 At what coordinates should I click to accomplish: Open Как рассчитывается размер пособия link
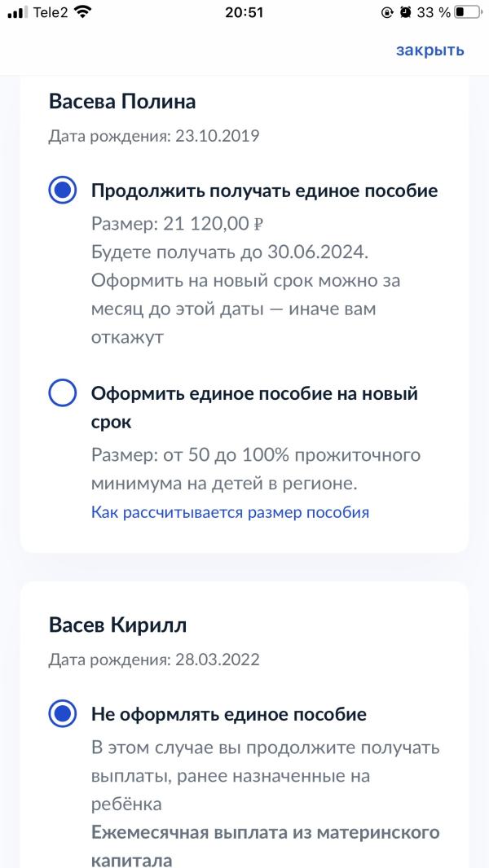click(x=230, y=512)
